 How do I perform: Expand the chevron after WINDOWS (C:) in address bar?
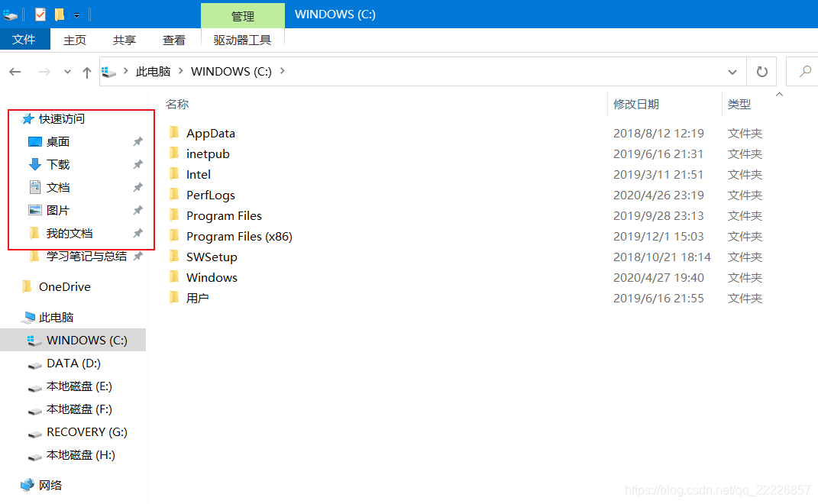pyautogui.click(x=283, y=71)
